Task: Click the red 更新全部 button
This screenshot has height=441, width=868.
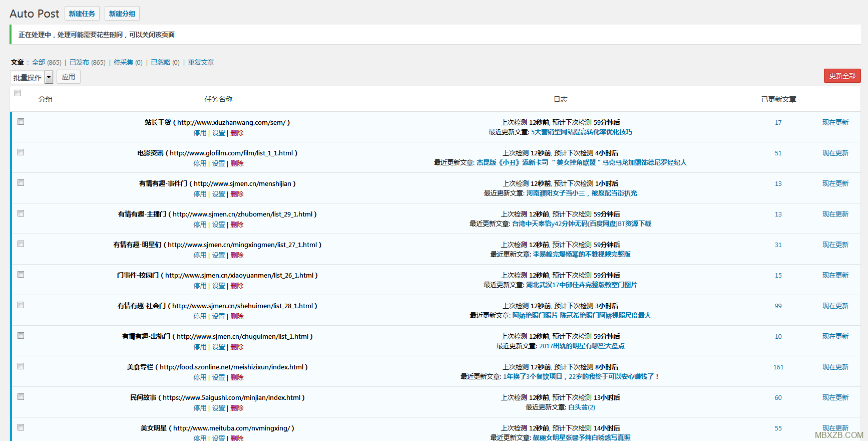Action: tap(842, 76)
